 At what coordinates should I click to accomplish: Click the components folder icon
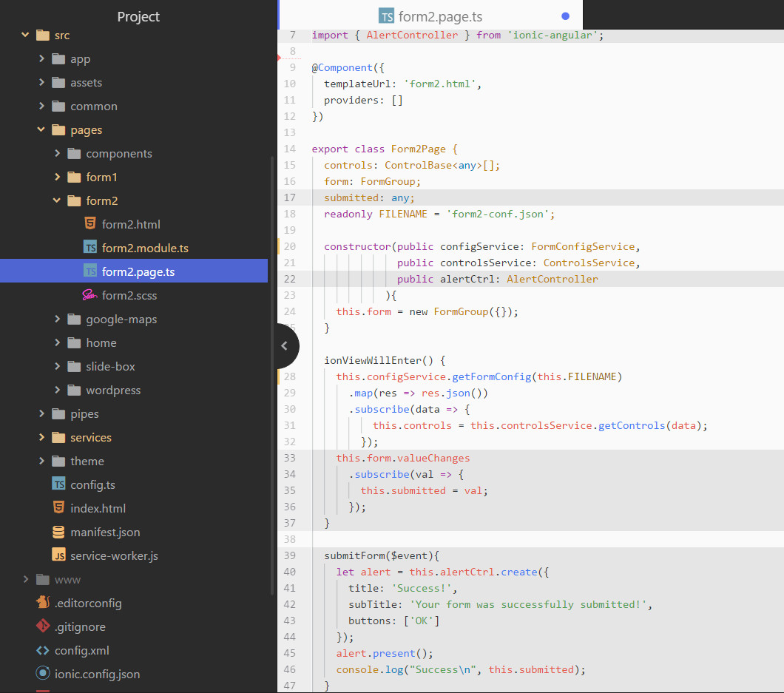74,154
